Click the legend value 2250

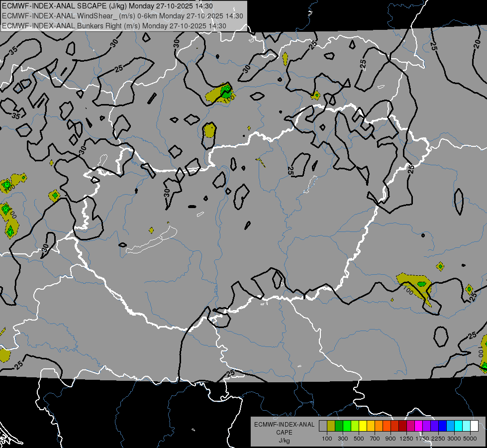[x=438, y=439]
